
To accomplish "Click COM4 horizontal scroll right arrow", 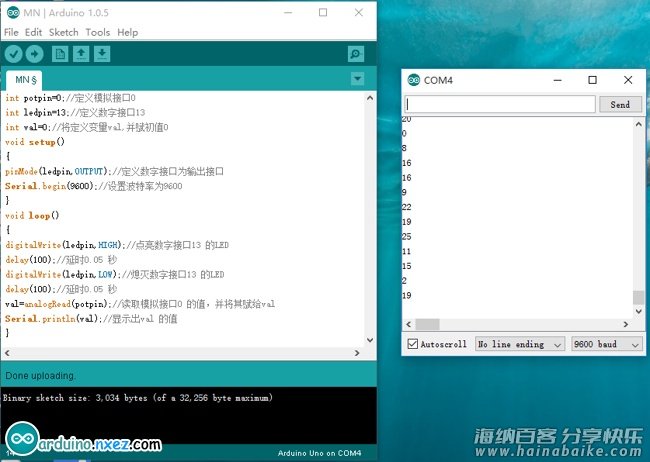I will point(626,324).
